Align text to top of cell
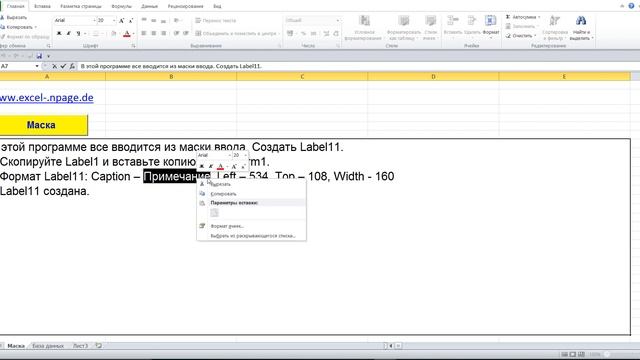640x360 pixels. (144, 20)
